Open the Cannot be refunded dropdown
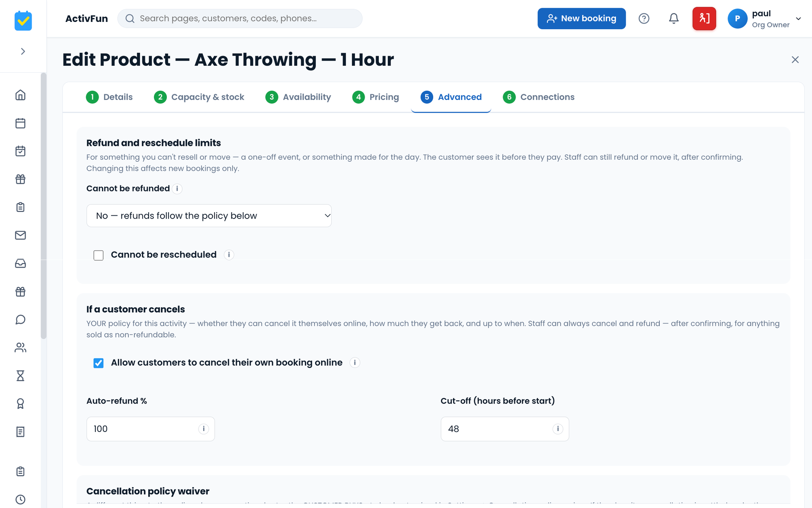 (x=209, y=216)
